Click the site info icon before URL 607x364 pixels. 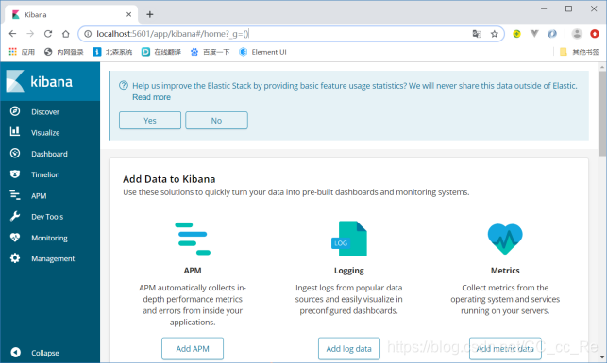88,34
